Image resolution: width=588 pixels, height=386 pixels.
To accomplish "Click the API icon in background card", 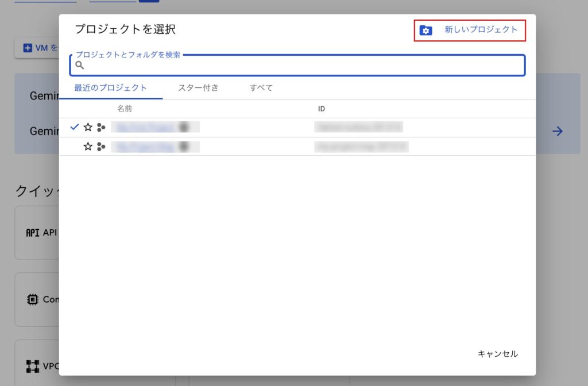I will pos(33,233).
